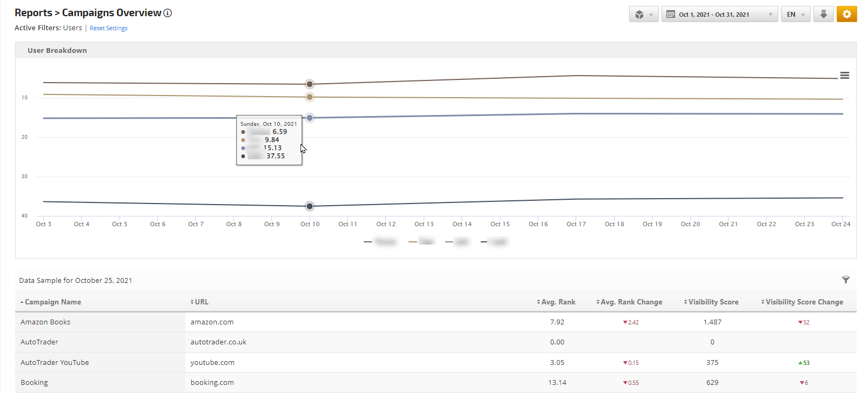Image resolution: width=868 pixels, height=393 pixels.
Task: Open the EN language dropdown
Action: 795,15
